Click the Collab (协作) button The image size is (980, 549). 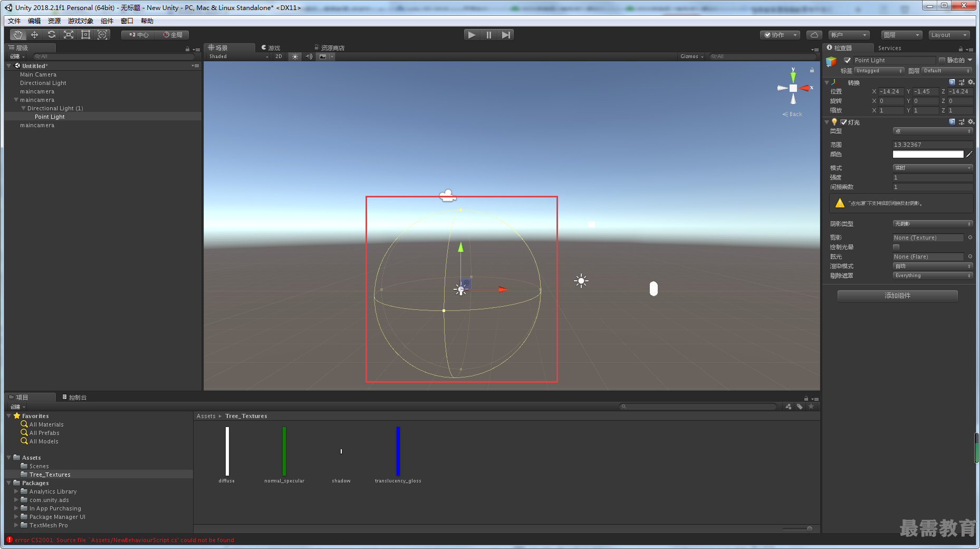[780, 35]
